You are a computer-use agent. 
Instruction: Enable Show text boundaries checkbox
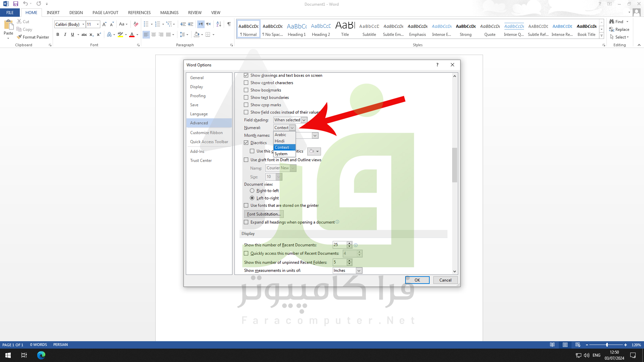(x=246, y=98)
